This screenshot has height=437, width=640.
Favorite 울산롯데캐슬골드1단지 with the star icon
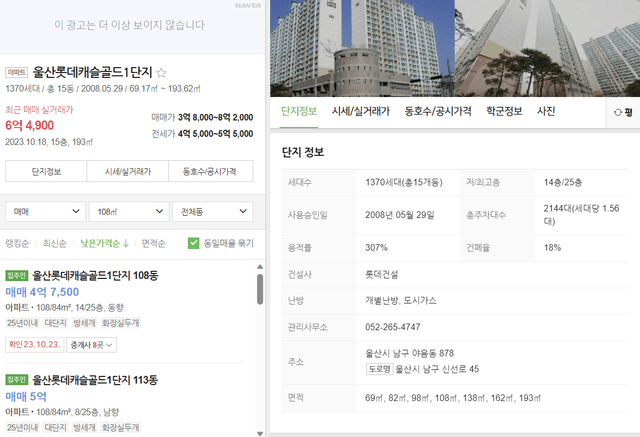(161, 73)
